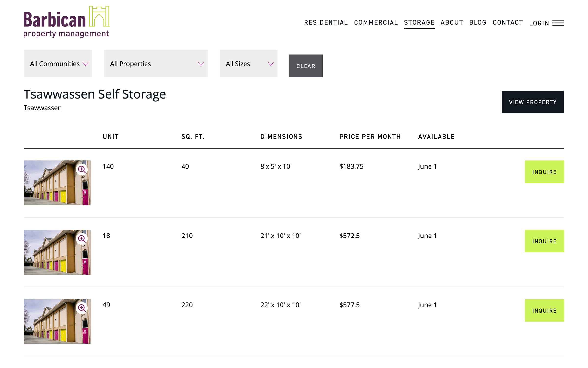The height and width of the screenshot is (368, 588).
Task: Click the 220 sq. ft. cell
Action: (187, 305)
